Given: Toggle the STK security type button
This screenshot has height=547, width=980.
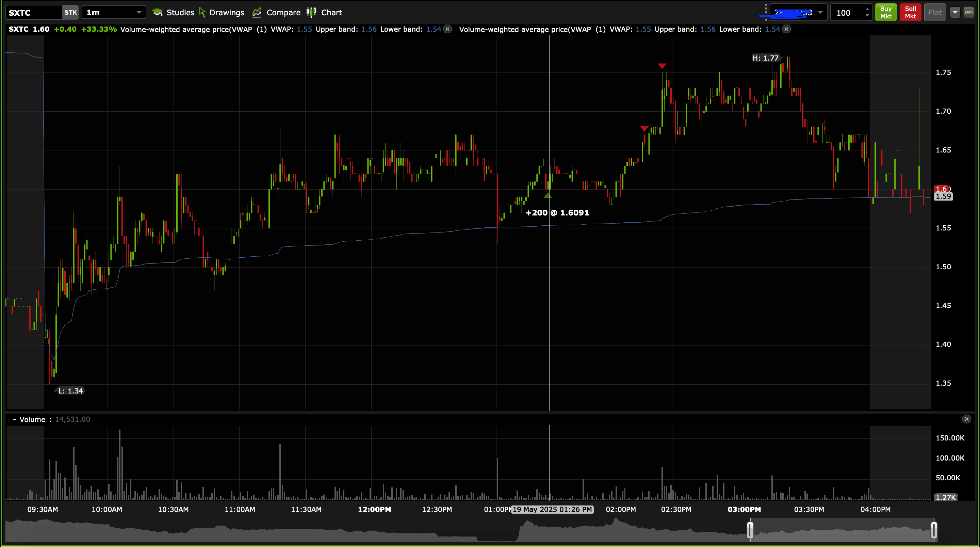Looking at the screenshot, I should (x=70, y=13).
